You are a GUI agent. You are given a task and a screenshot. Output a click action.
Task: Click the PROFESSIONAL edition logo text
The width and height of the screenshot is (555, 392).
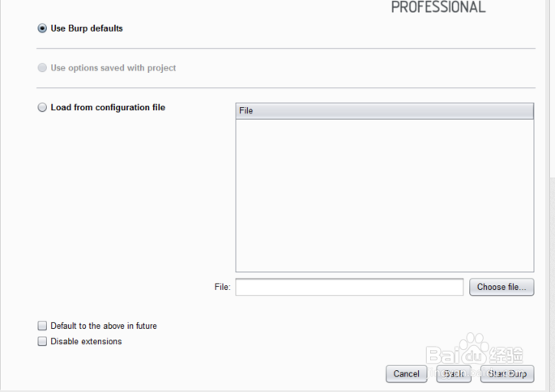[438, 7]
